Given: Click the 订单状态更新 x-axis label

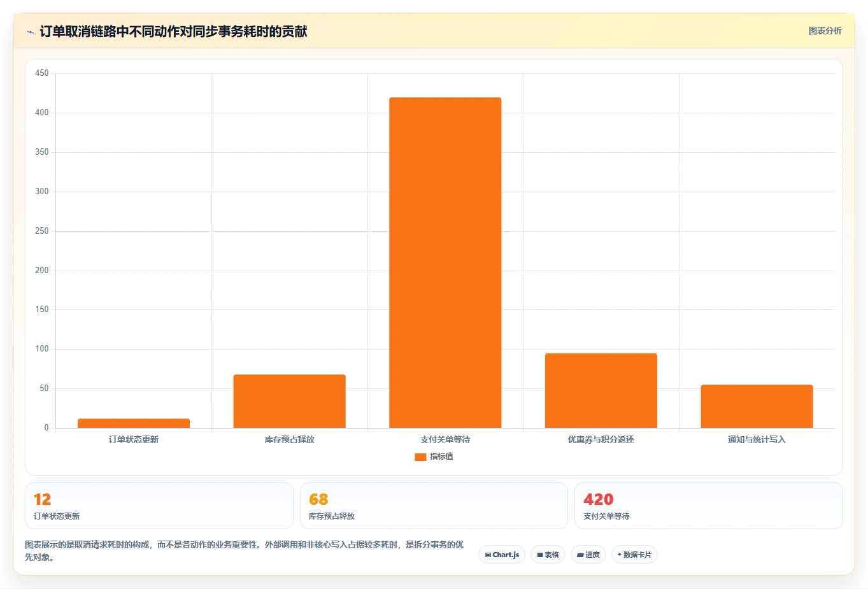Looking at the screenshot, I should click(134, 439).
